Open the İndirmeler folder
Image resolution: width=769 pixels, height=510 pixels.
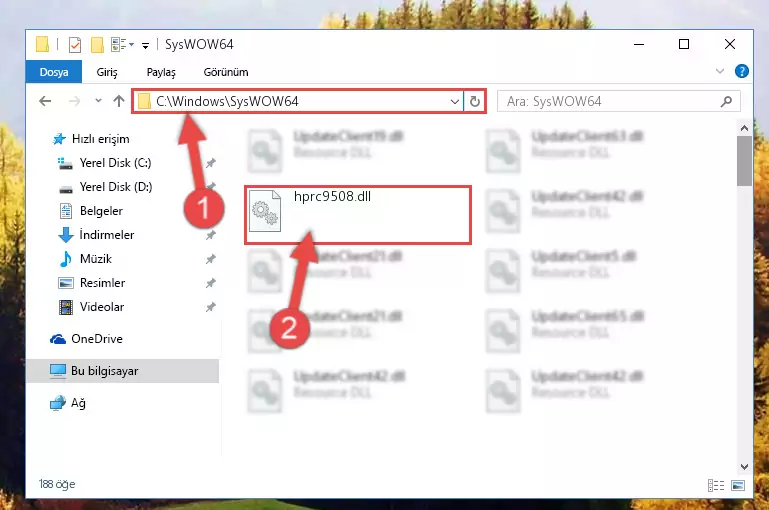pos(106,235)
